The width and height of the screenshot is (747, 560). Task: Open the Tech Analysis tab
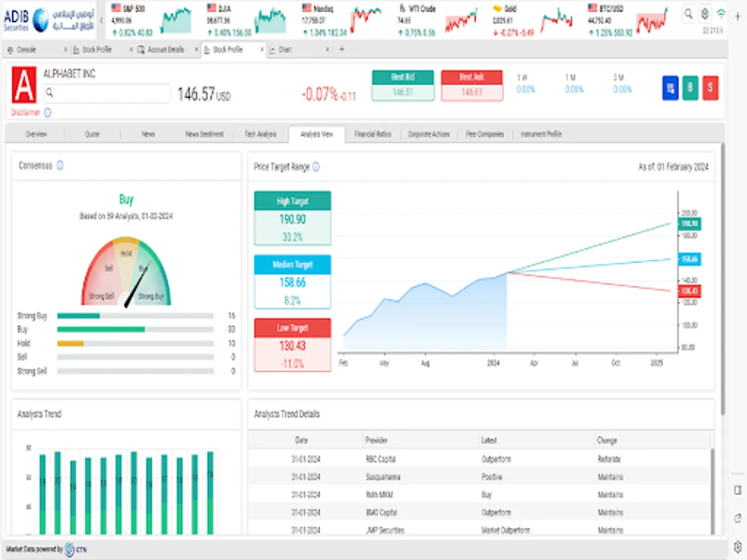pyautogui.click(x=260, y=134)
